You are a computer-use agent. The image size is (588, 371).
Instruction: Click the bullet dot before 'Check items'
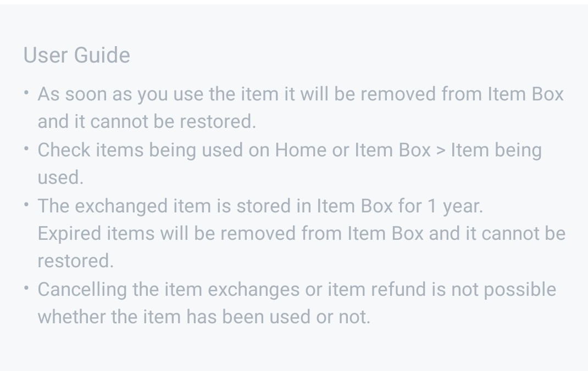point(26,149)
